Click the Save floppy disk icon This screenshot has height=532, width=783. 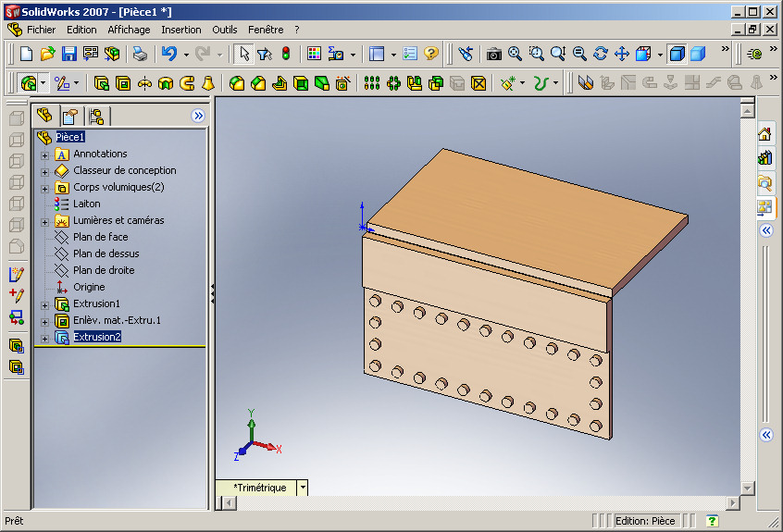pos(68,54)
